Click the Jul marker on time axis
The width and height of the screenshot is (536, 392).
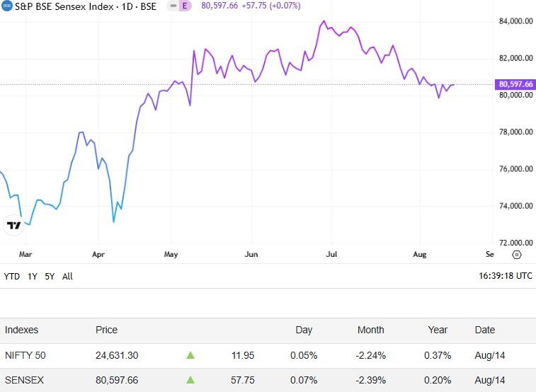tap(331, 254)
